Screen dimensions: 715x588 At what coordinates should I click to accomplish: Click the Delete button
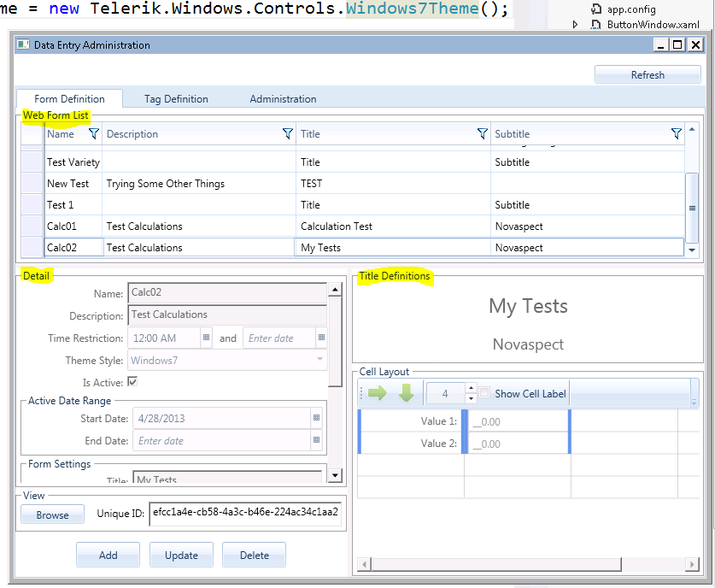point(254,555)
